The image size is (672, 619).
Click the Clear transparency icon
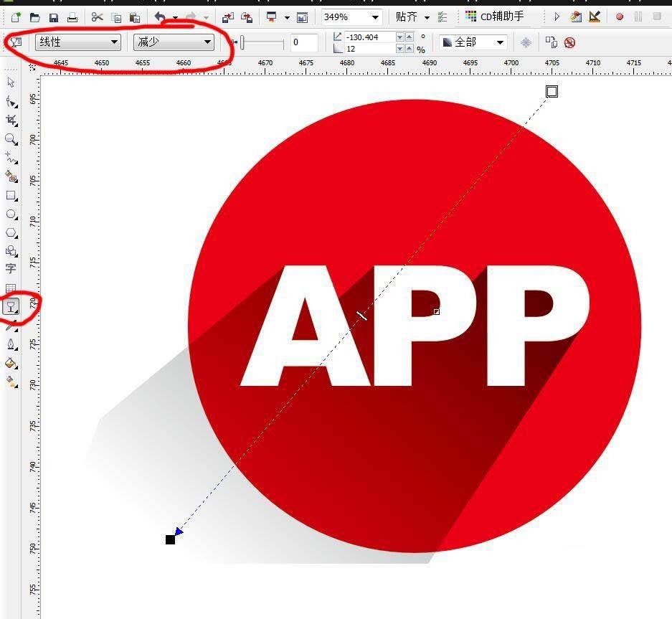[x=569, y=43]
